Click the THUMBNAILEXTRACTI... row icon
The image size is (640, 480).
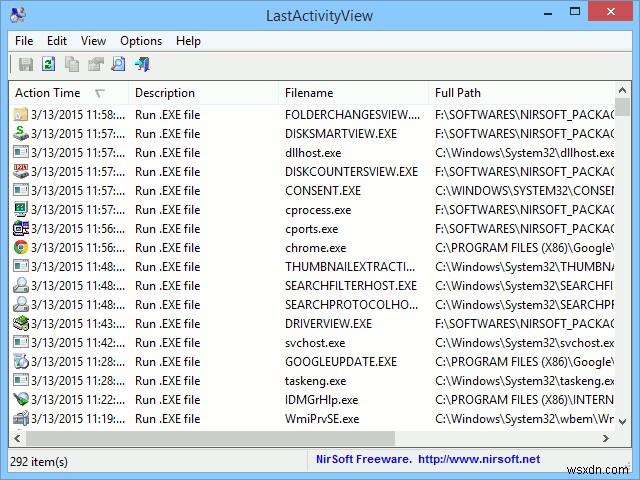(x=20, y=267)
